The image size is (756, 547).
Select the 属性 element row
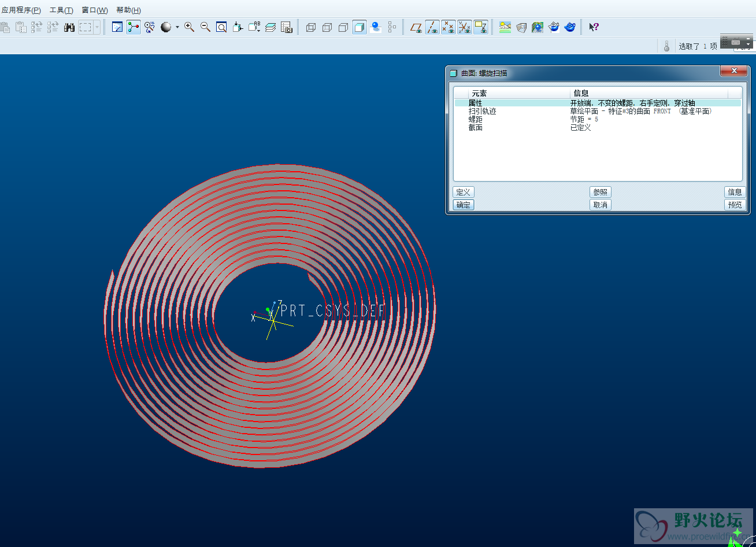(x=598, y=103)
